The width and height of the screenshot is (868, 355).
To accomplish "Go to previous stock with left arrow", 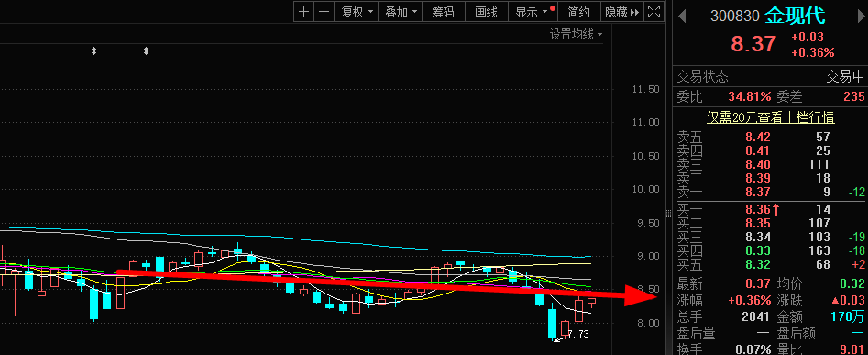I will coord(681,17).
